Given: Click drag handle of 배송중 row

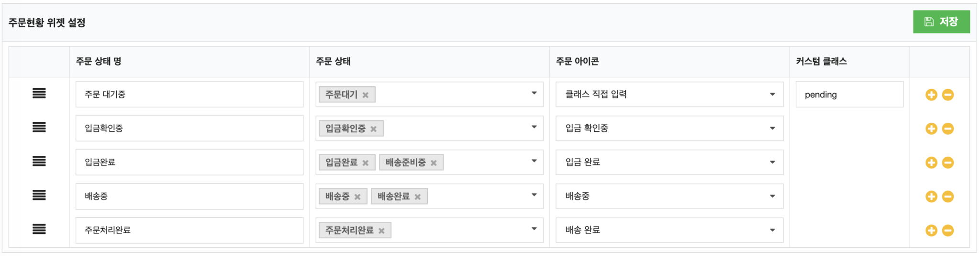Looking at the screenshot, I should (39, 195).
